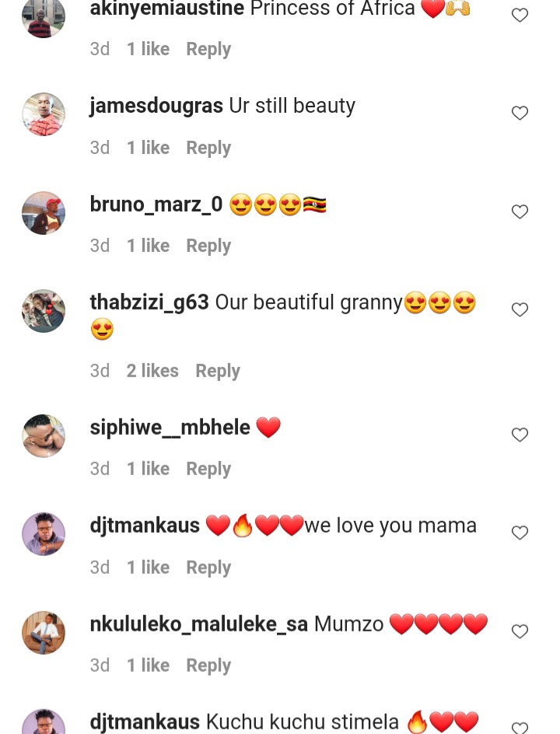560x734 pixels.
Task: Tap heart on jamesdougras comment
Action: click(x=520, y=113)
